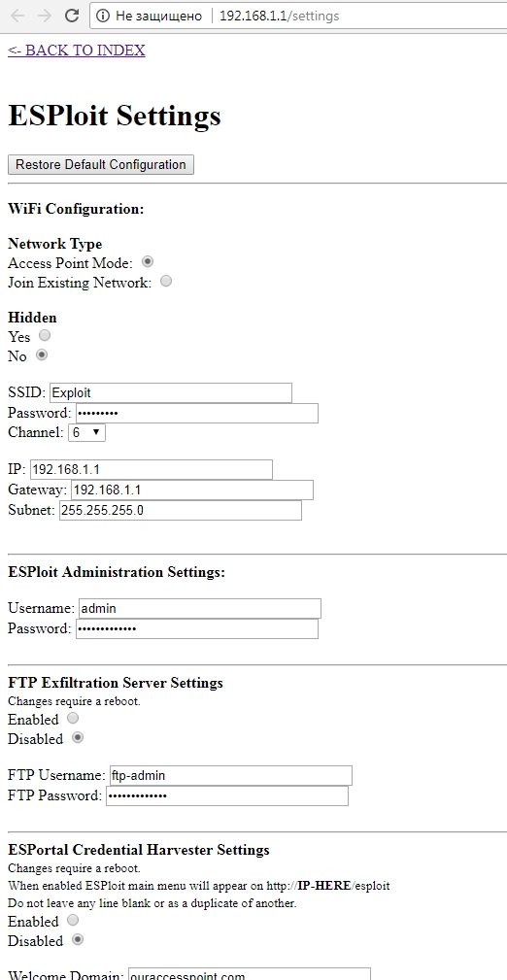Viewport: 507px width, 980px height.
Task: Focus the Gateway address field
Action: pyautogui.click(x=192, y=490)
